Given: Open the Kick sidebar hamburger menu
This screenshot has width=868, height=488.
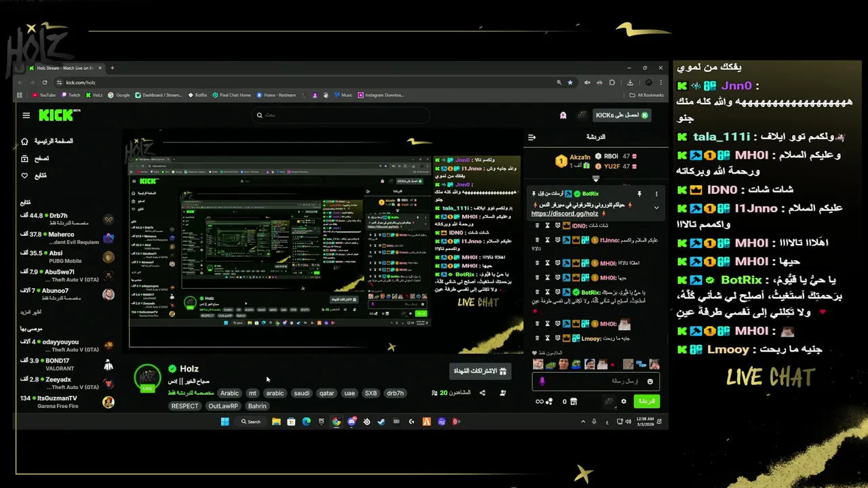Looking at the screenshot, I should pos(26,115).
